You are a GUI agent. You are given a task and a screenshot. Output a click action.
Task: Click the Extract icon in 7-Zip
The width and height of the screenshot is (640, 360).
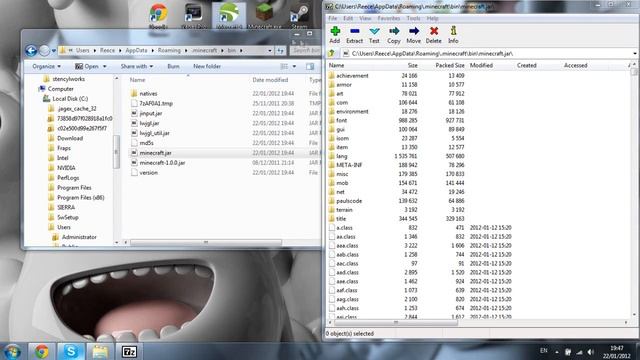coord(354,35)
